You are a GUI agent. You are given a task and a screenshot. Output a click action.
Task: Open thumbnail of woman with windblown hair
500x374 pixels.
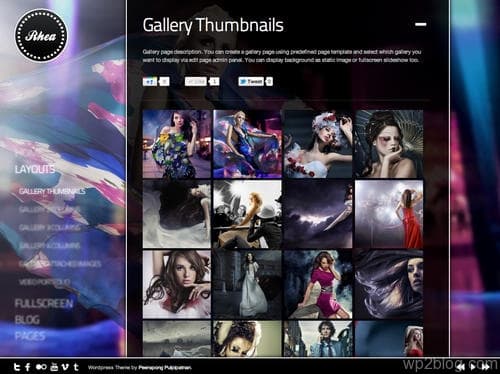point(389,285)
